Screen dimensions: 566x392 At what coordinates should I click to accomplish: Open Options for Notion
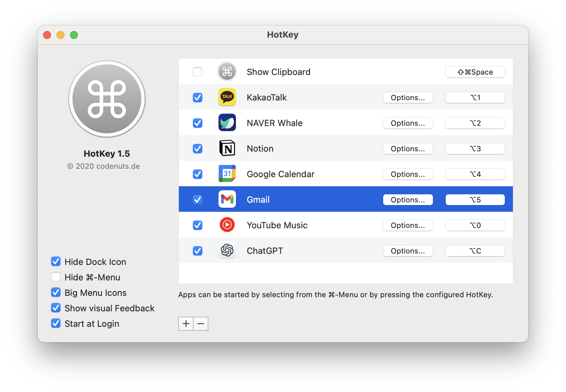tap(408, 149)
